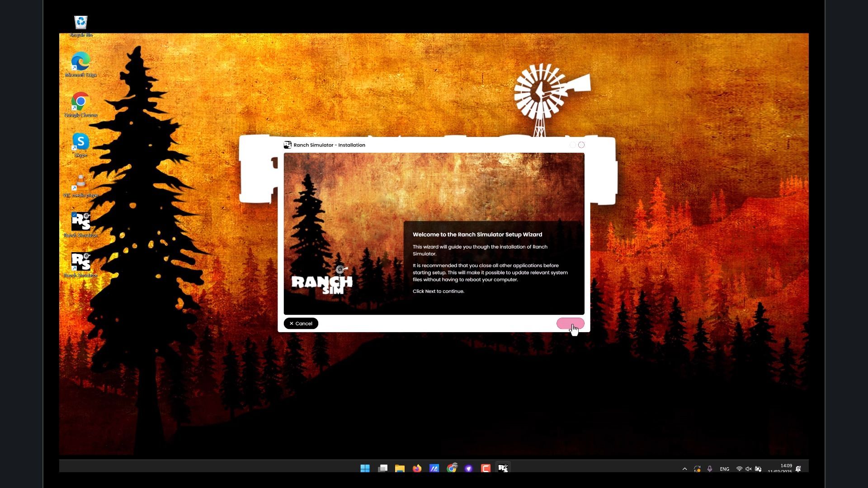Select the Microsoft Edge desktop shortcut

[x=81, y=65]
